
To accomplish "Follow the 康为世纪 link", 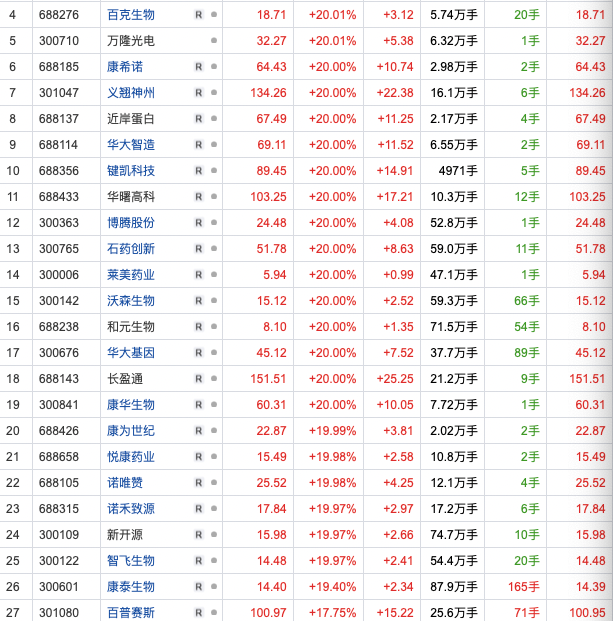I will [x=131, y=431].
